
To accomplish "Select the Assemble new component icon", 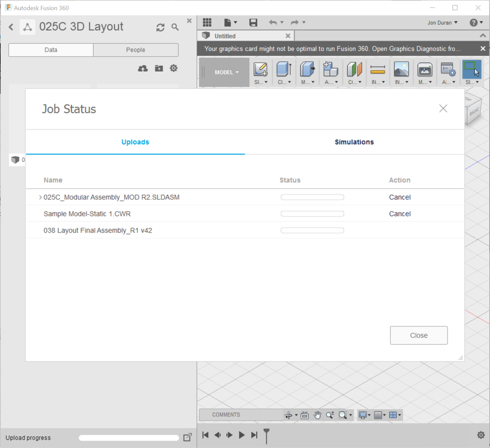I will (x=331, y=69).
